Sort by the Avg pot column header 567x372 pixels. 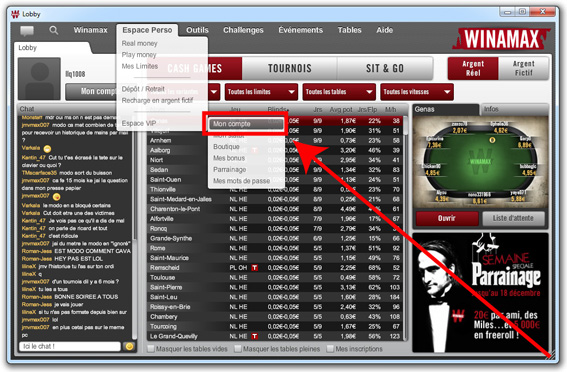point(340,110)
